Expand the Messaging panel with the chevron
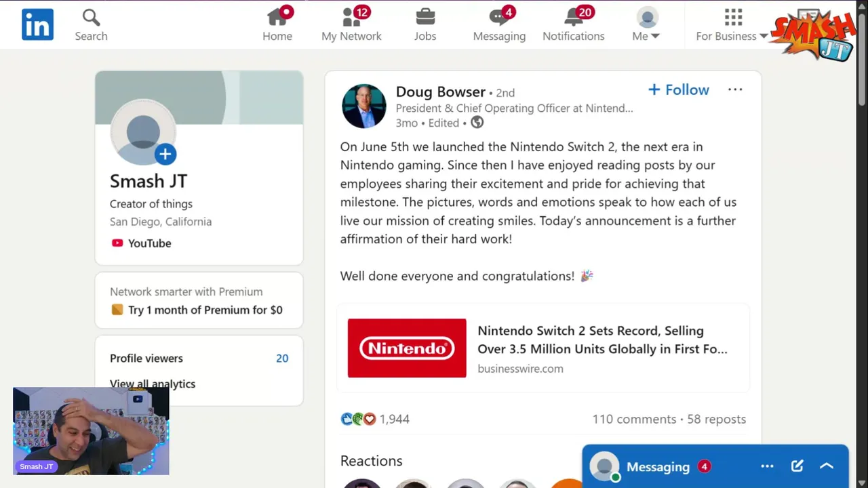This screenshot has width=868, height=488. [826, 466]
